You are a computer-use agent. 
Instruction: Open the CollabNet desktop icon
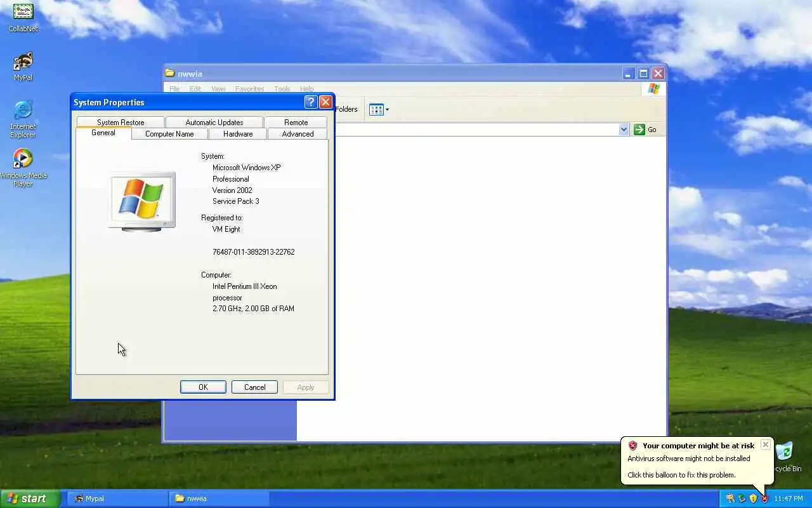pos(23,17)
